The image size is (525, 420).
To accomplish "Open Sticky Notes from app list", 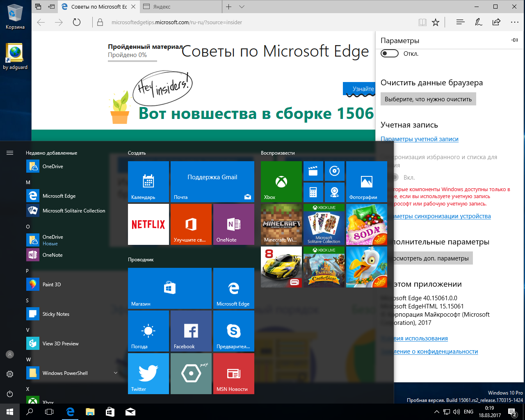I will 72,314.
